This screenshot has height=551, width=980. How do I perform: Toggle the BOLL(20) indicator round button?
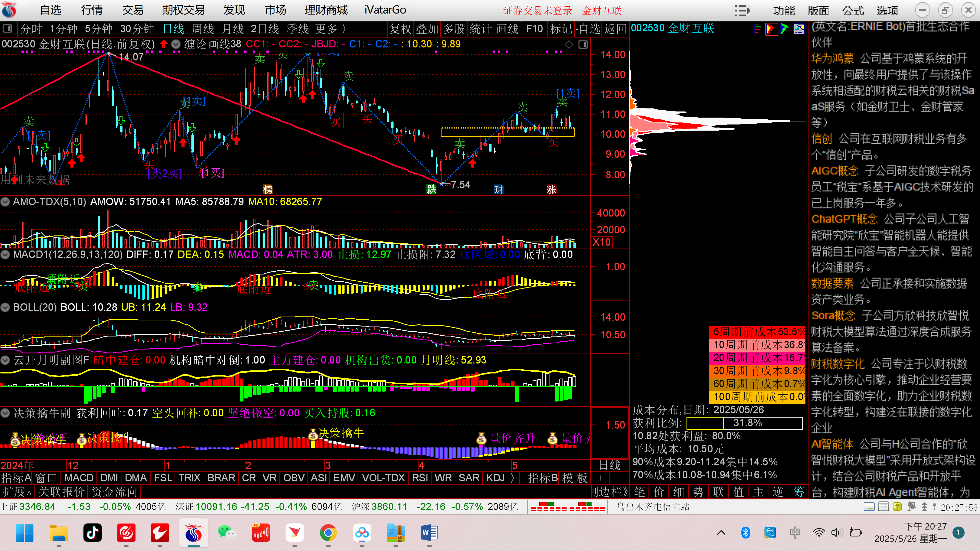pos(5,307)
